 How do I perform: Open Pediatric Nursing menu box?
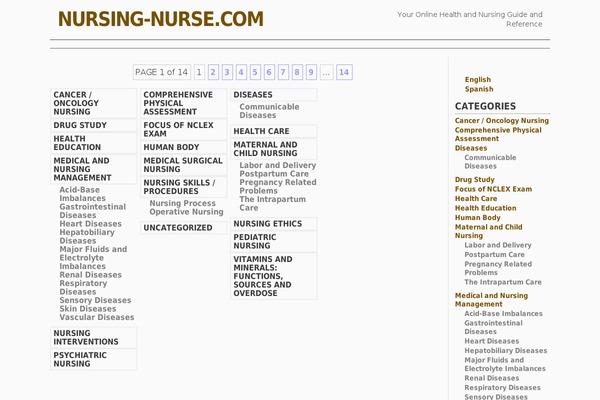pyautogui.click(x=274, y=242)
